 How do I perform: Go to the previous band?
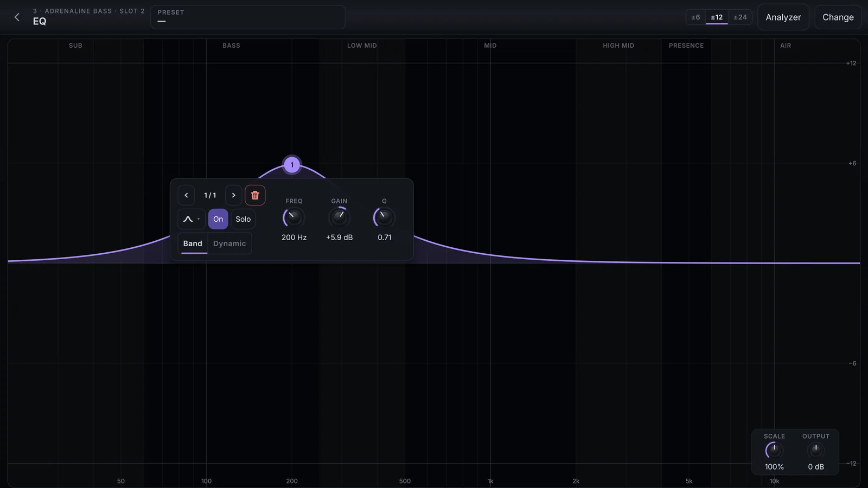186,195
